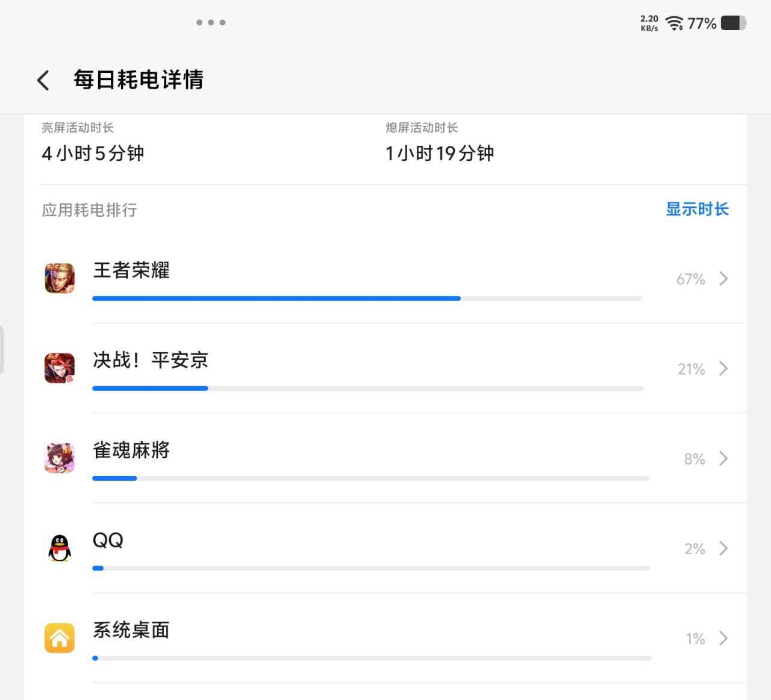Expand 雀魂麻將 details via chevron
Viewport: 771px width, 700px height.
[723, 458]
